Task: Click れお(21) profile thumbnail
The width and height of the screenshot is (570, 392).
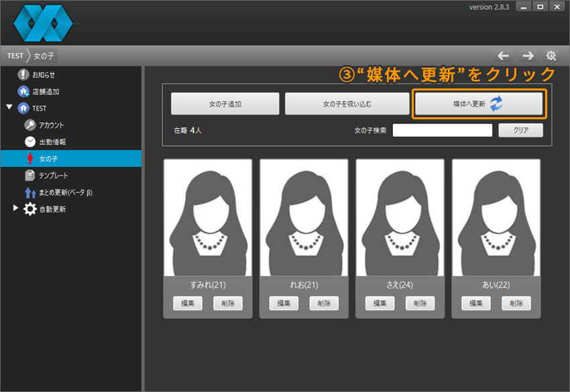Action: tap(304, 218)
